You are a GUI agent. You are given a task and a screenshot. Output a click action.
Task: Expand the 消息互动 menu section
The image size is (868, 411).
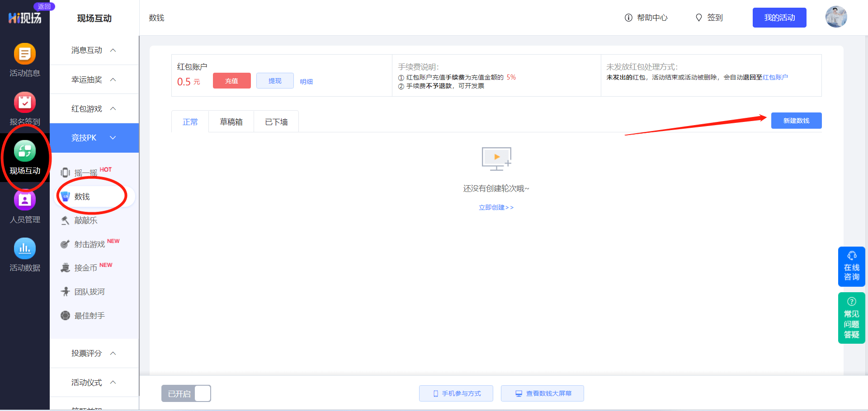tap(94, 50)
